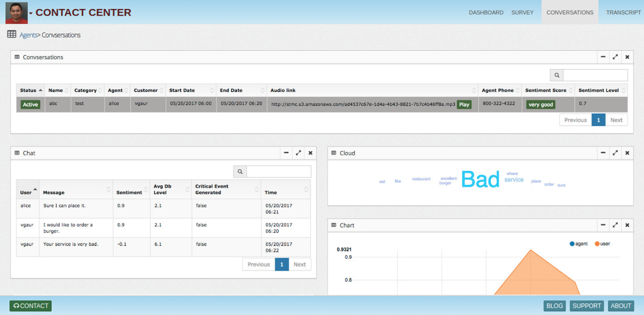The image size is (644, 315).
Task: Play the conversation audio recording
Action: tap(464, 105)
